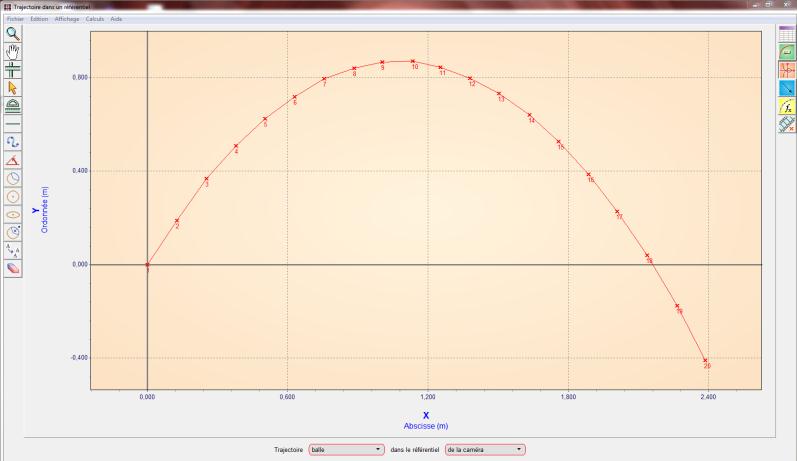The image size is (797, 461).
Task: Click the film strip video icon
Action: coord(786,124)
